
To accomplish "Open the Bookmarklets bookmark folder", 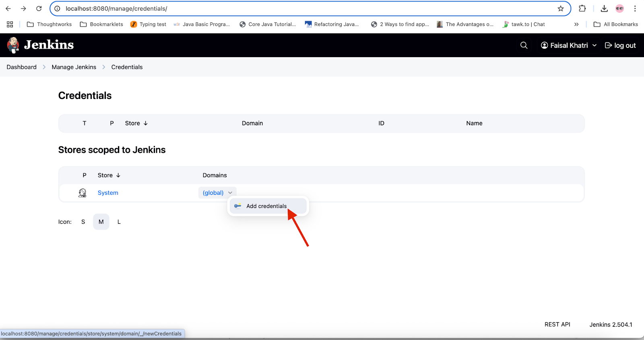I will [101, 24].
